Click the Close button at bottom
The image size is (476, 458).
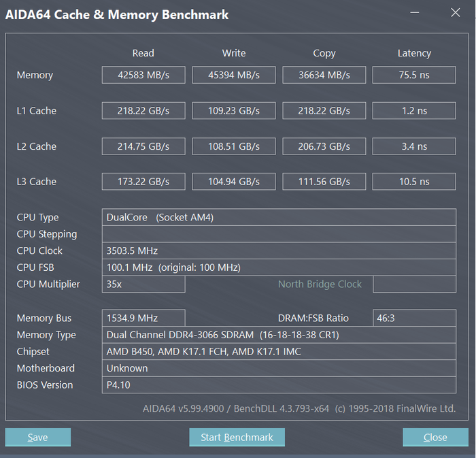pyautogui.click(x=435, y=437)
